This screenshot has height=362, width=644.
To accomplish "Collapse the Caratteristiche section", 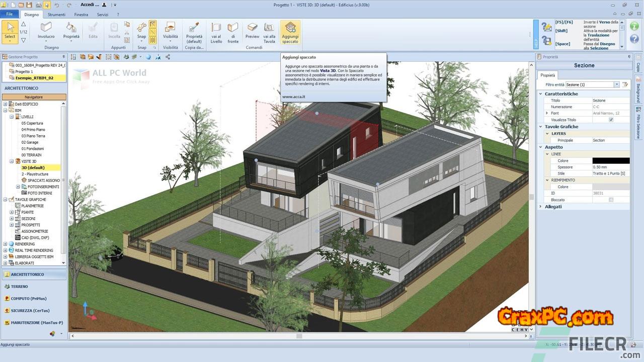I will (x=541, y=94).
